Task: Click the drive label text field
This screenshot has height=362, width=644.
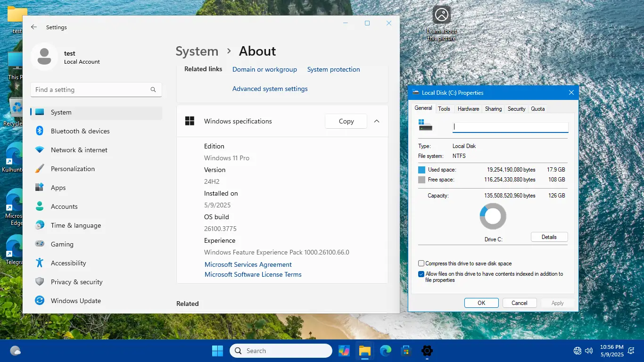Action: pyautogui.click(x=510, y=127)
